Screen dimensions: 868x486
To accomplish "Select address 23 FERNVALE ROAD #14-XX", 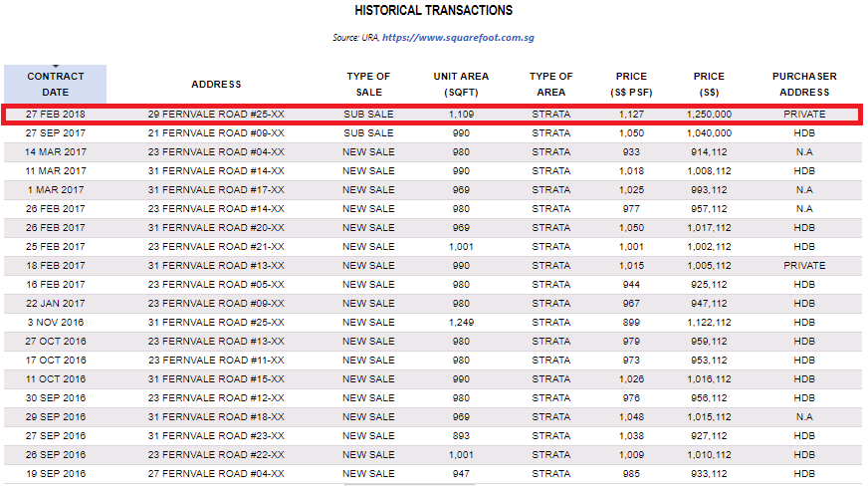I will pyautogui.click(x=216, y=209).
